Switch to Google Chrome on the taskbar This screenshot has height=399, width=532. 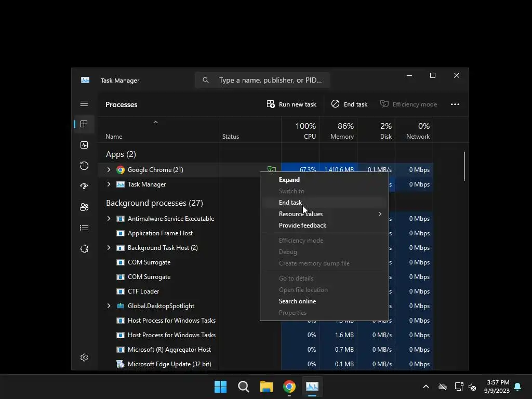click(289, 387)
